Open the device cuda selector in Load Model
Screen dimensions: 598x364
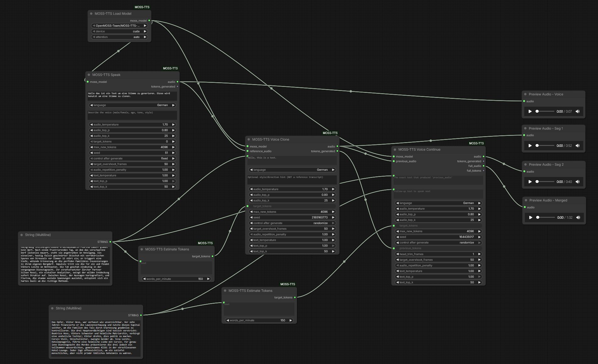119,31
